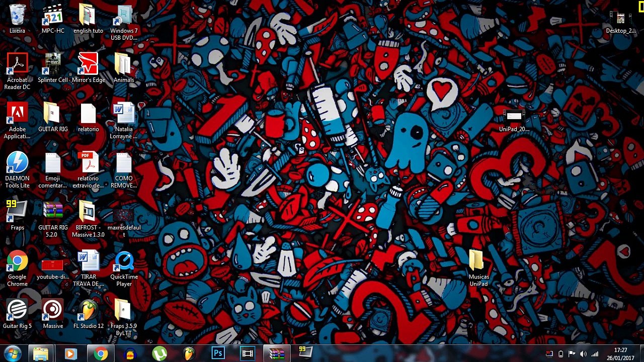644x362 pixels.
Task: Open the volume speaker tray icon
Action: [584, 354]
